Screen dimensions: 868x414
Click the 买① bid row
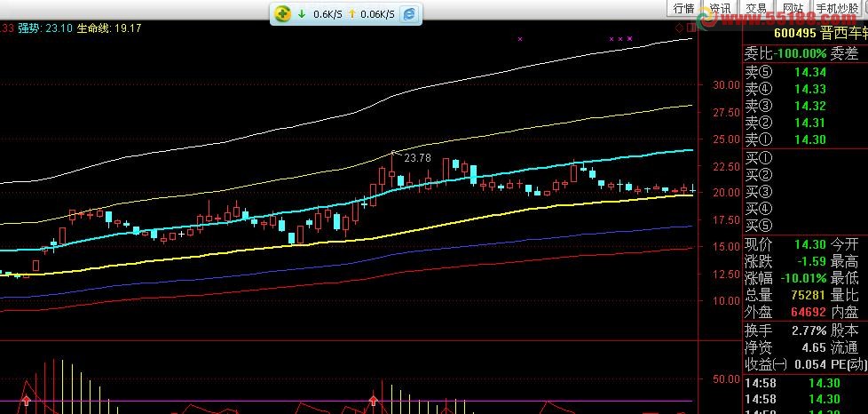[806, 158]
